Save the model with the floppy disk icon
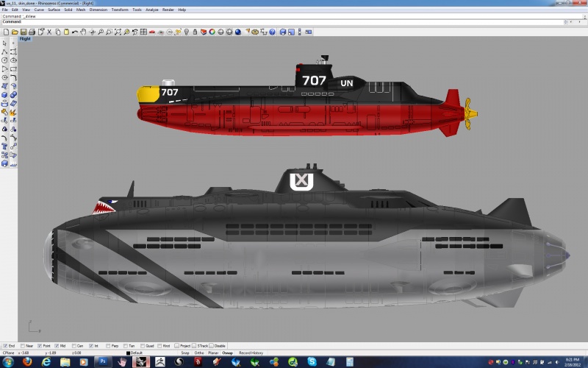Viewport: 588px width, 368px height. (x=24, y=32)
